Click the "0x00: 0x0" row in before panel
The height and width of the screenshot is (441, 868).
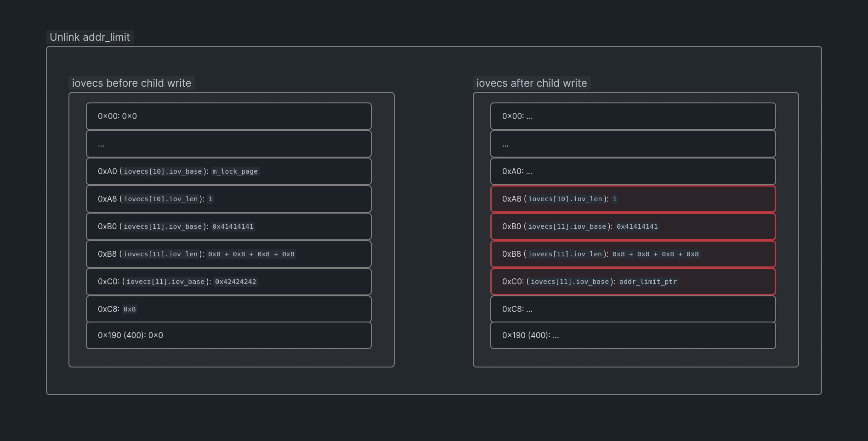(228, 116)
